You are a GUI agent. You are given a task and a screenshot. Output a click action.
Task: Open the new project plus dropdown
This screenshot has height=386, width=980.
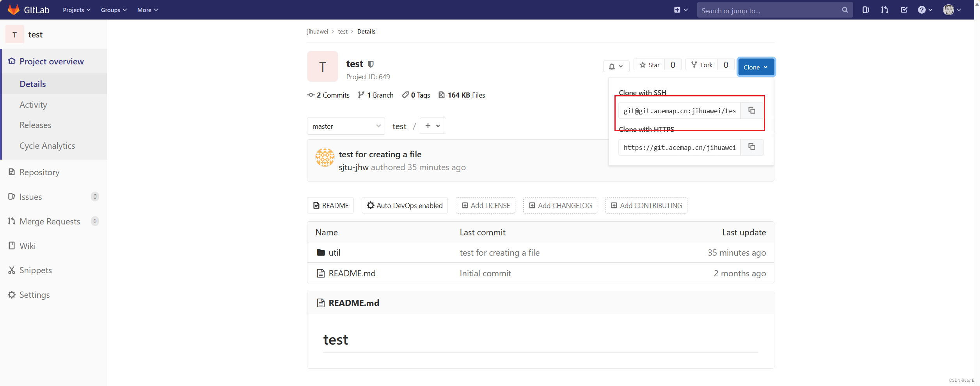[x=680, y=10]
